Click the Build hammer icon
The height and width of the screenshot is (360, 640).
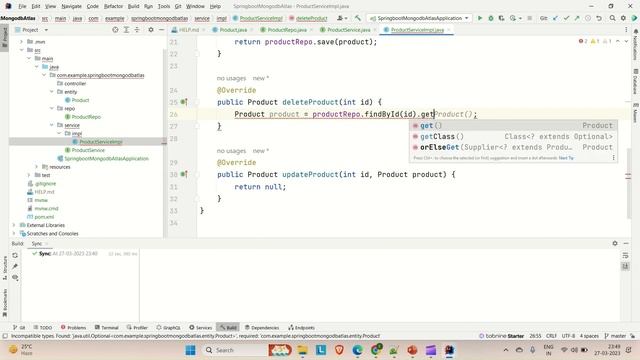(x=358, y=18)
